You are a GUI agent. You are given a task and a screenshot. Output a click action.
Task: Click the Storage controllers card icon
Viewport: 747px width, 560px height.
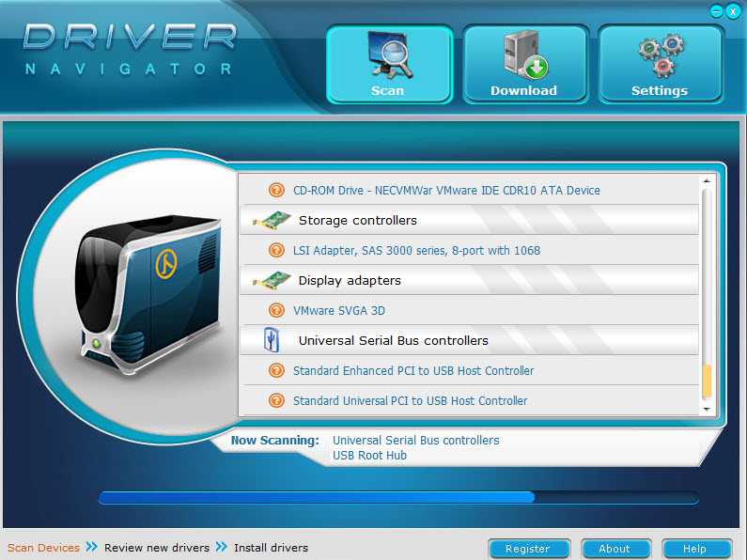coord(272,221)
